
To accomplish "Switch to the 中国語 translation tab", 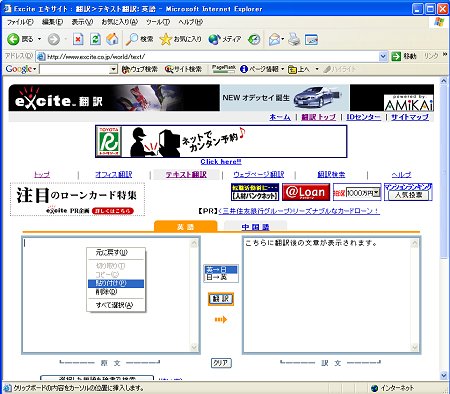I will tap(255, 227).
